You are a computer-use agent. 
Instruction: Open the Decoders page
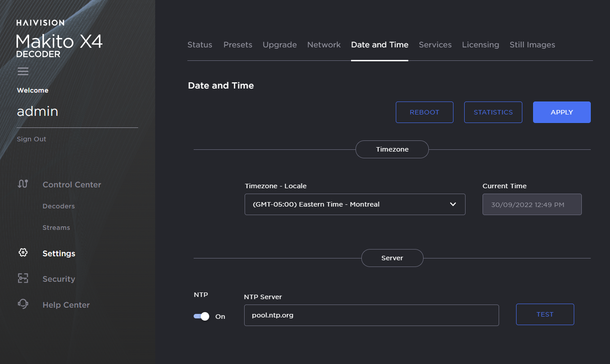[59, 206]
